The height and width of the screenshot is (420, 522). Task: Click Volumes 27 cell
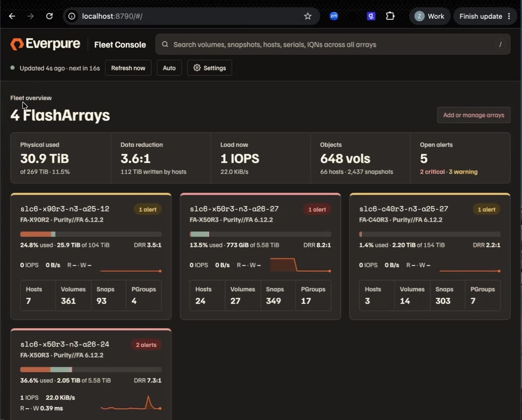[x=243, y=296]
